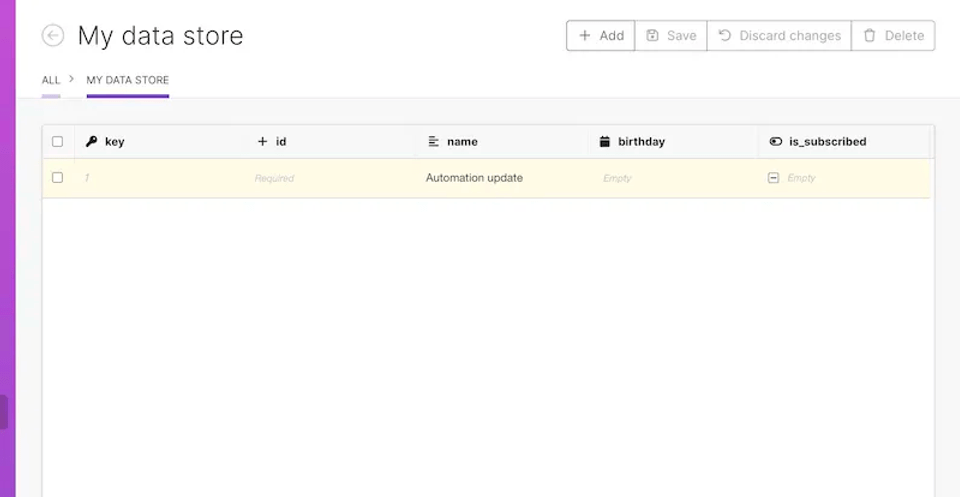Click the birthday column header
This screenshot has width=960, height=497.
pyautogui.click(x=672, y=141)
